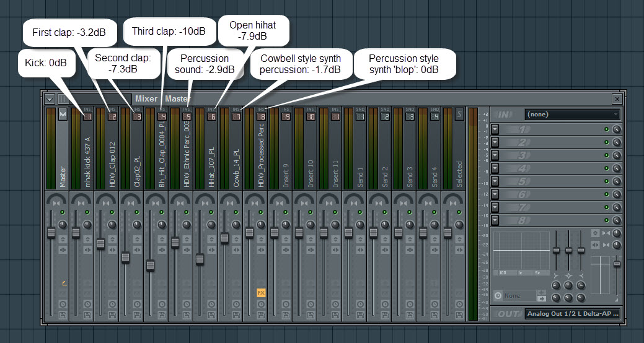This screenshot has width=644, height=343.
Task: Disable effect slot 8 using its green LED
Action: tap(606, 220)
